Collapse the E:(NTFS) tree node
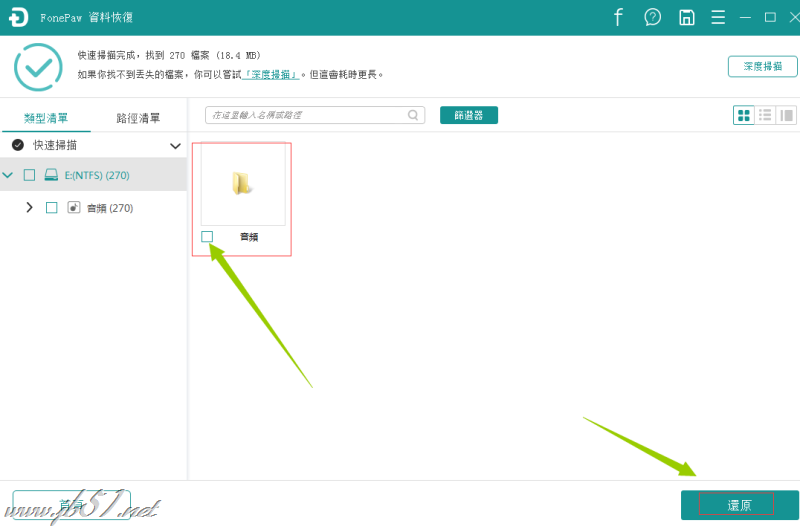 [8, 175]
